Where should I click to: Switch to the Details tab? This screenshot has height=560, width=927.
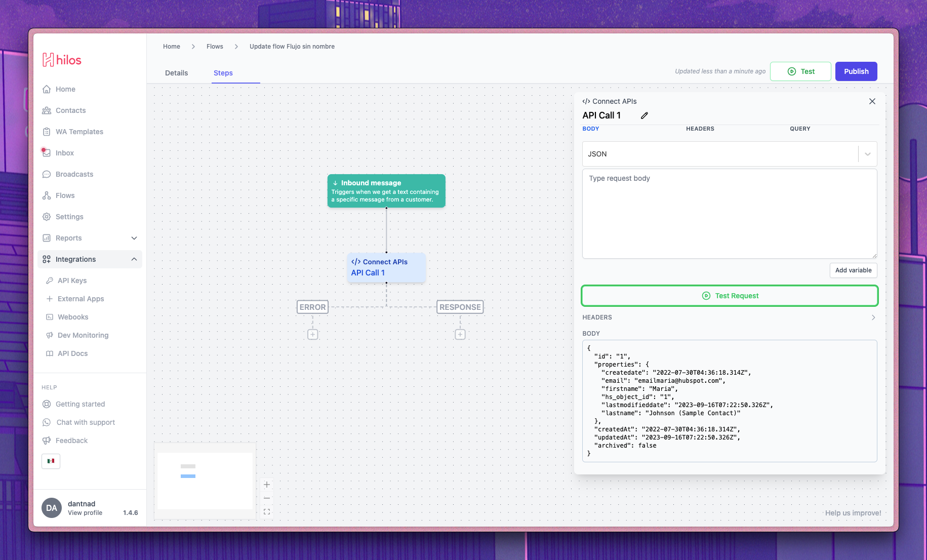pos(176,73)
